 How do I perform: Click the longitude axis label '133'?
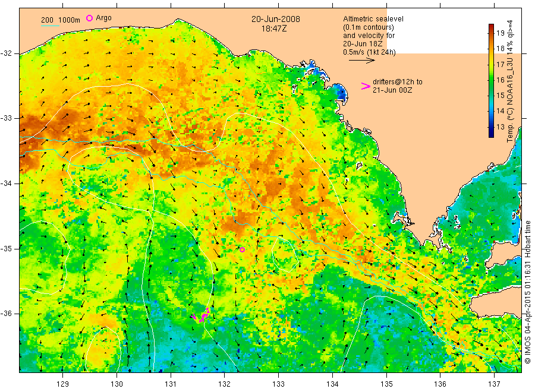point(278,384)
